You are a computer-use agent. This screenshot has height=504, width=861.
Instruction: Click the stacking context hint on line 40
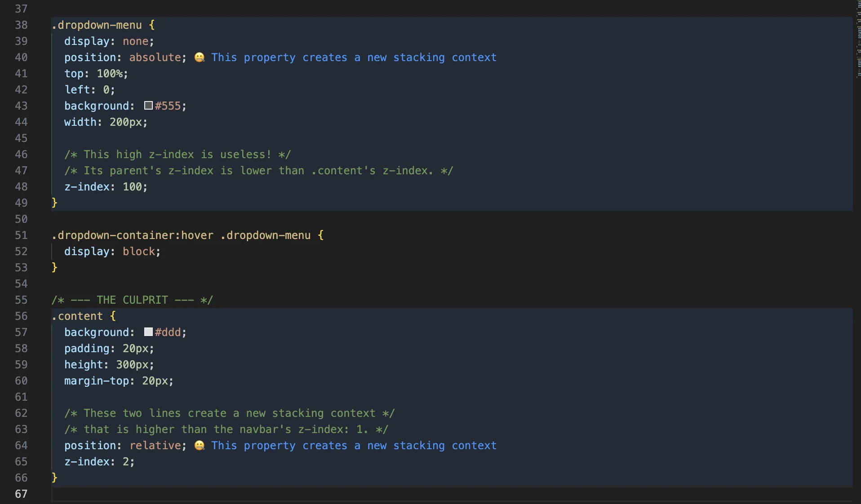click(354, 57)
